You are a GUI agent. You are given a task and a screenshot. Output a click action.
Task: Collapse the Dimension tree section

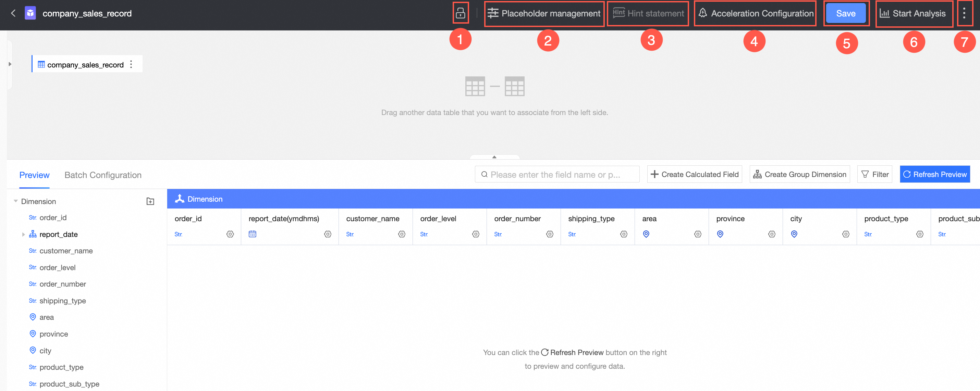[16, 201]
